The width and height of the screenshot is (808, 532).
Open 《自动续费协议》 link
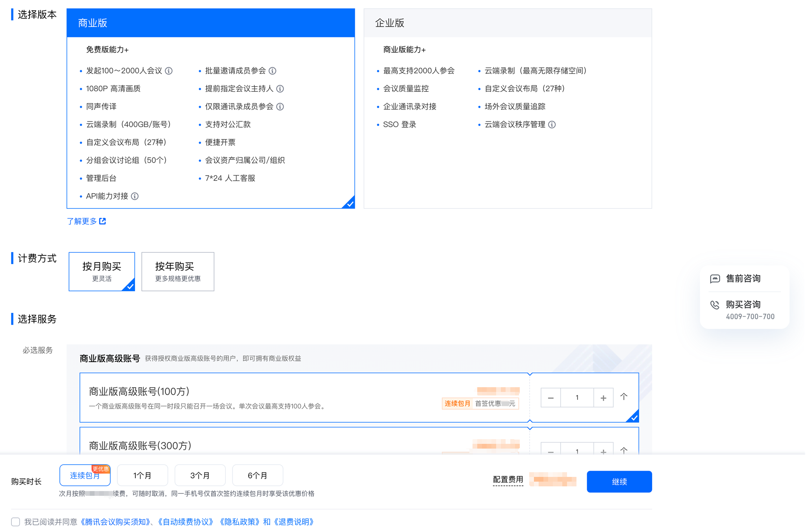click(x=186, y=522)
